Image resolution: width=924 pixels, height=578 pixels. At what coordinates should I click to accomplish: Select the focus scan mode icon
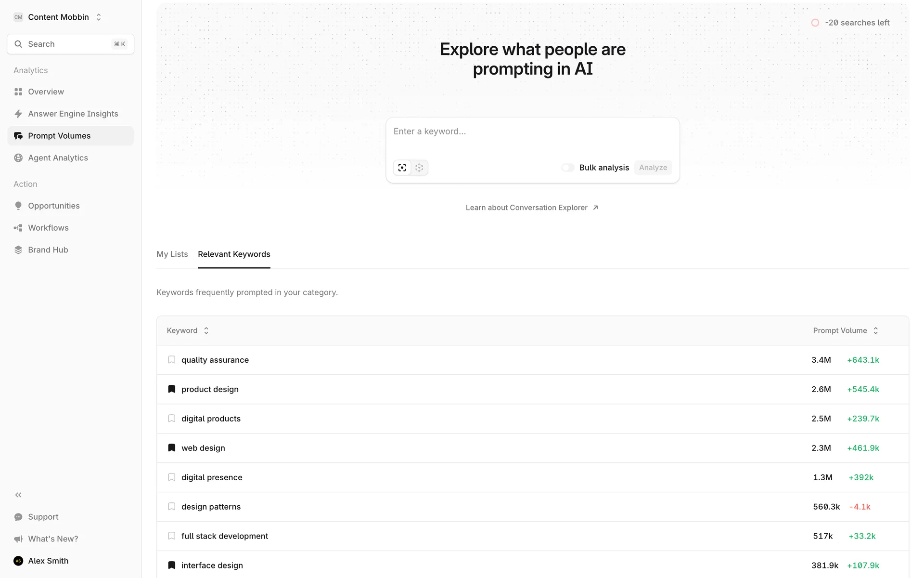point(402,168)
